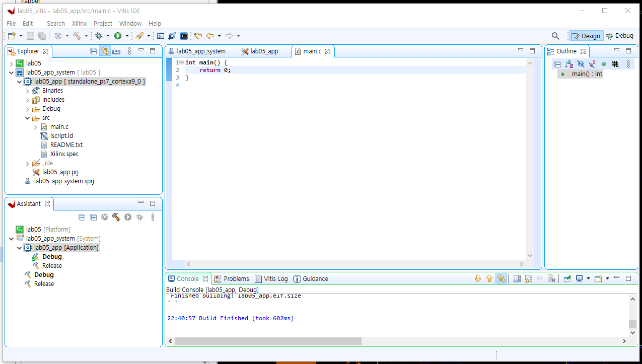
Task: Toggle Hide Static Members in Outline
Action: coord(592,64)
